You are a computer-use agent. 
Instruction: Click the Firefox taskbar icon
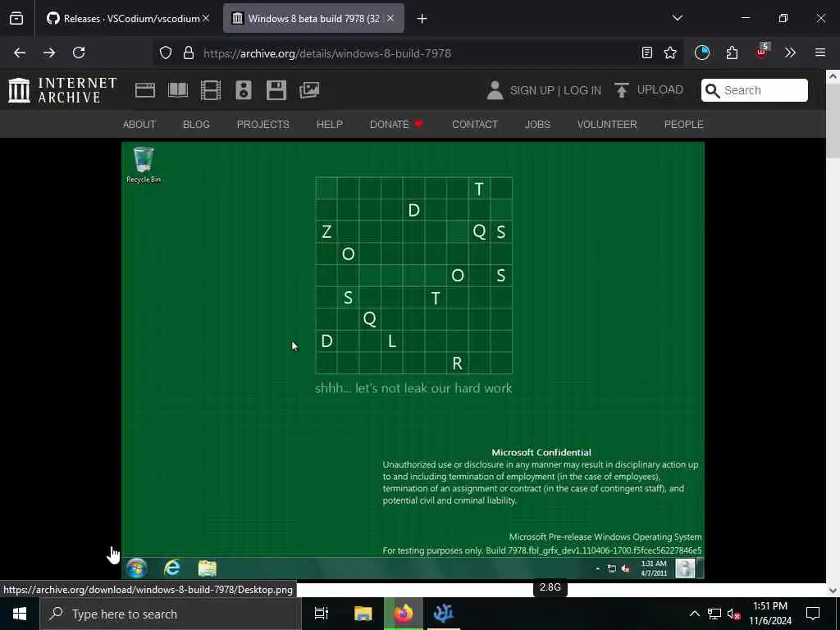(x=404, y=614)
